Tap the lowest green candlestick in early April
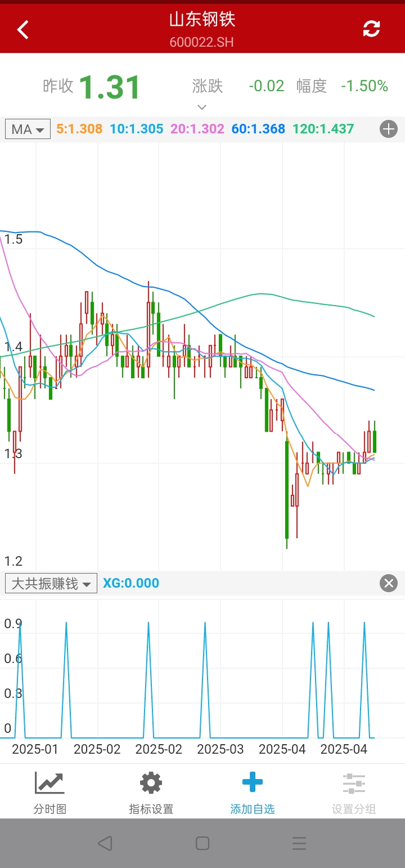Image resolution: width=405 pixels, height=868 pixels. pos(287,490)
